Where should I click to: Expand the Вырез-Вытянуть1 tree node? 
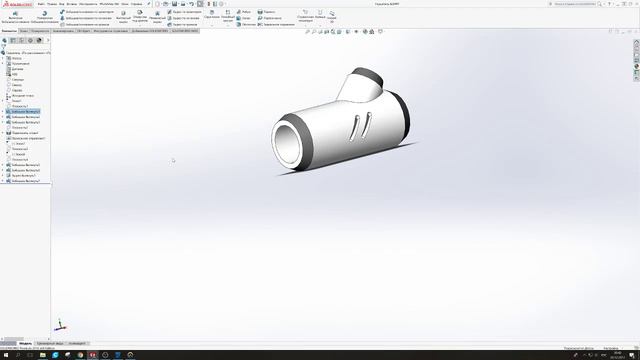coord(3,176)
